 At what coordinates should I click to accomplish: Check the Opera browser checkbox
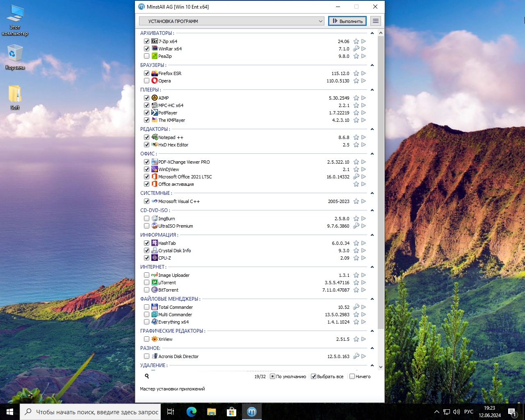point(146,81)
